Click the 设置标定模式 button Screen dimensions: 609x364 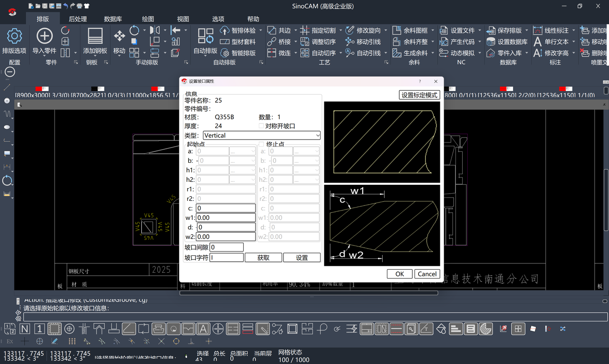419,95
